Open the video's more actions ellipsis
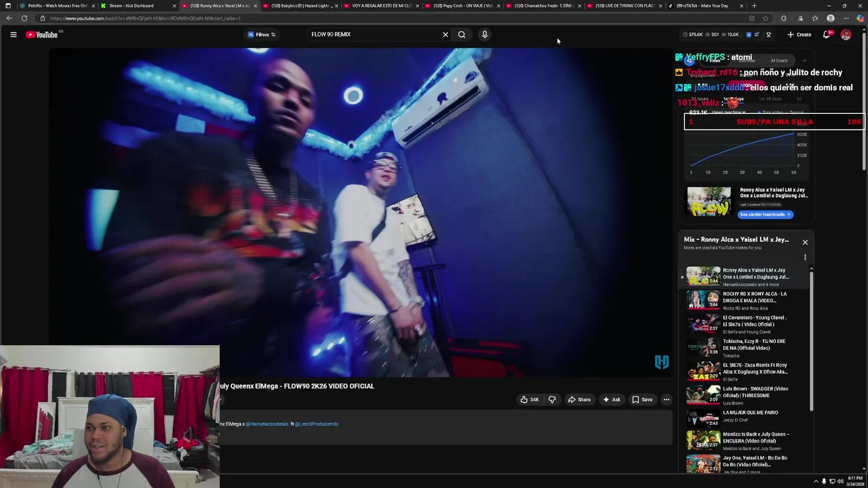The width and height of the screenshot is (868, 488). click(667, 400)
